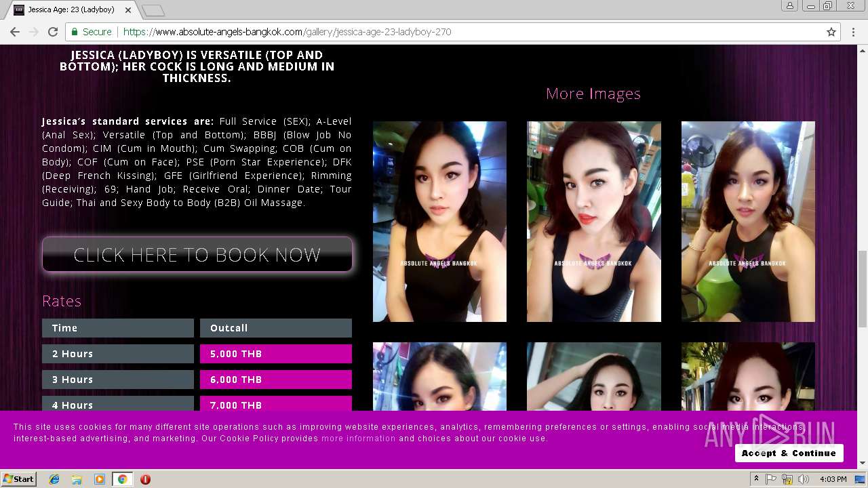Click the Outcall column header
This screenshot has height=488, width=868.
point(276,328)
